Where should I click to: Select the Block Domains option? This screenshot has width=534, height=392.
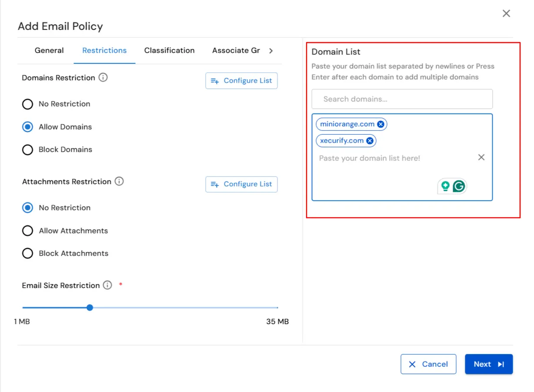(27, 149)
